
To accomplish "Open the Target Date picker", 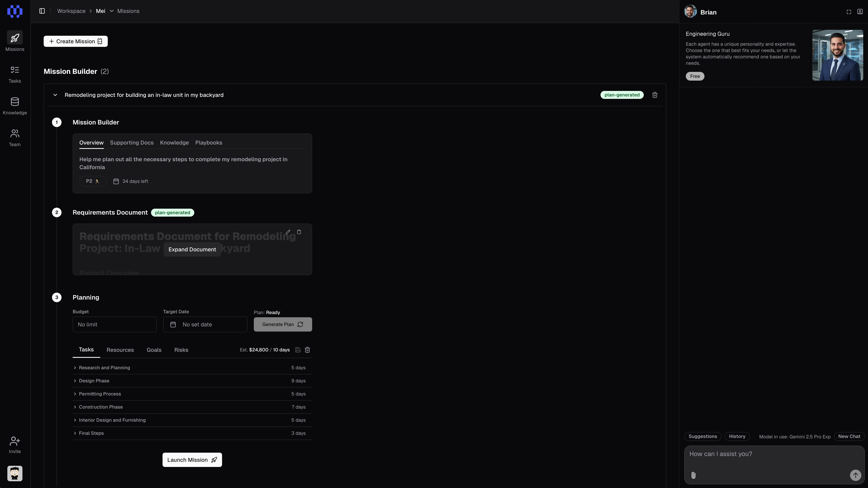I will (x=205, y=325).
